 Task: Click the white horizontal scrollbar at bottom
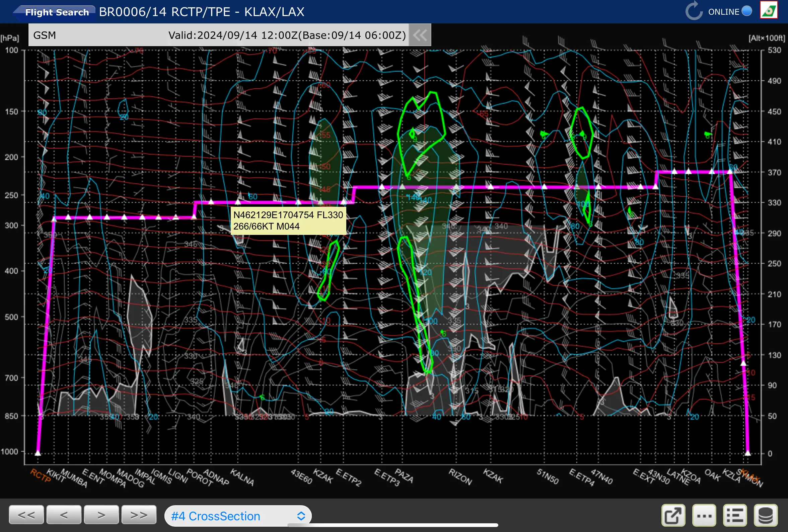pyautogui.click(x=392, y=525)
